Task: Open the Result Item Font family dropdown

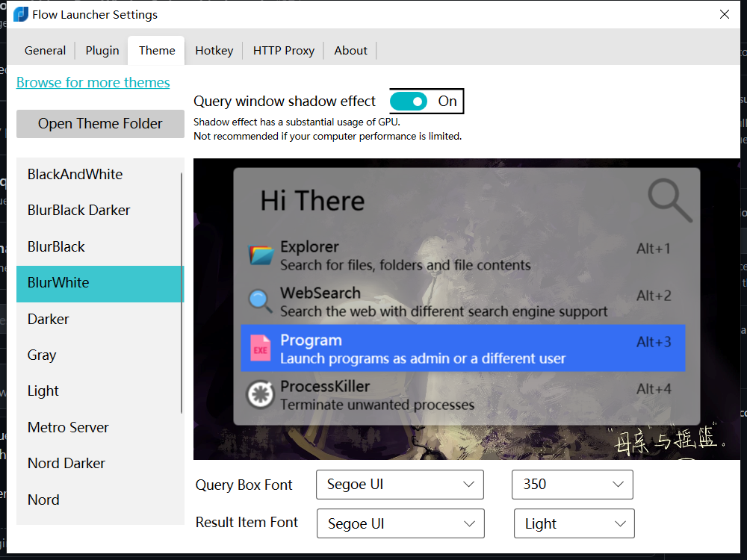Action: click(400, 523)
